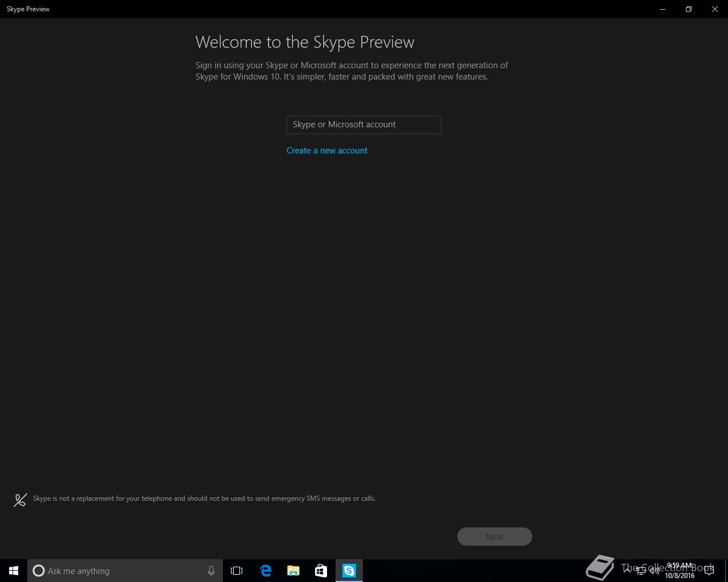Screen dimensions: 728x582
Task: Open the Action Center notification icon
Action: [x=709, y=571]
